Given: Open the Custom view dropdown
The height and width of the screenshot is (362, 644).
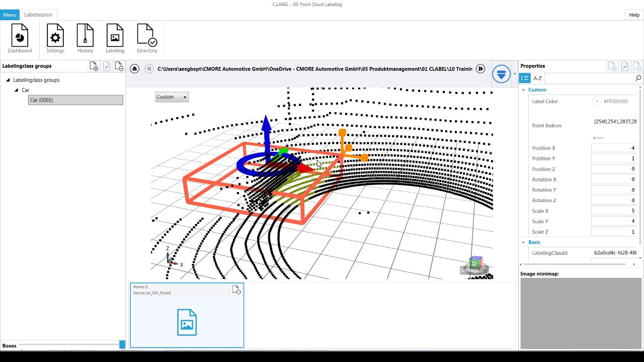Looking at the screenshot, I should click(172, 97).
